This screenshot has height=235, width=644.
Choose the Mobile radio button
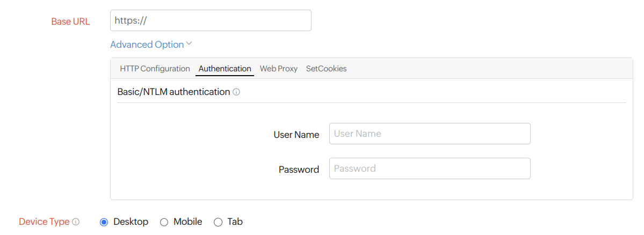(x=164, y=222)
